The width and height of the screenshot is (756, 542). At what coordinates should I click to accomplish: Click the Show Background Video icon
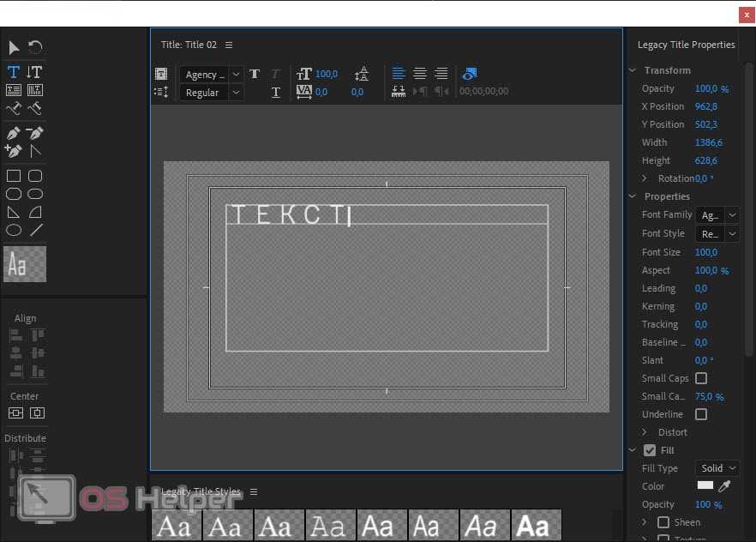point(469,74)
